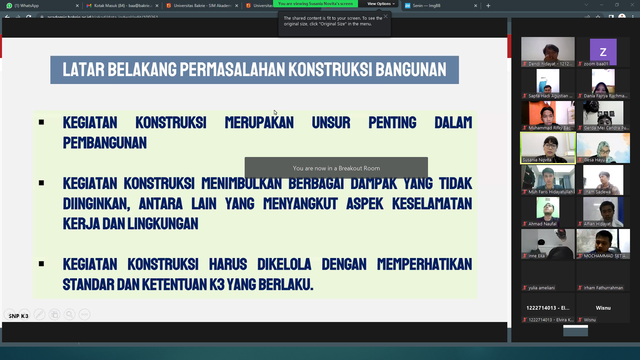
Task: Select yulia ameliani's participant tile
Action: 548,276
